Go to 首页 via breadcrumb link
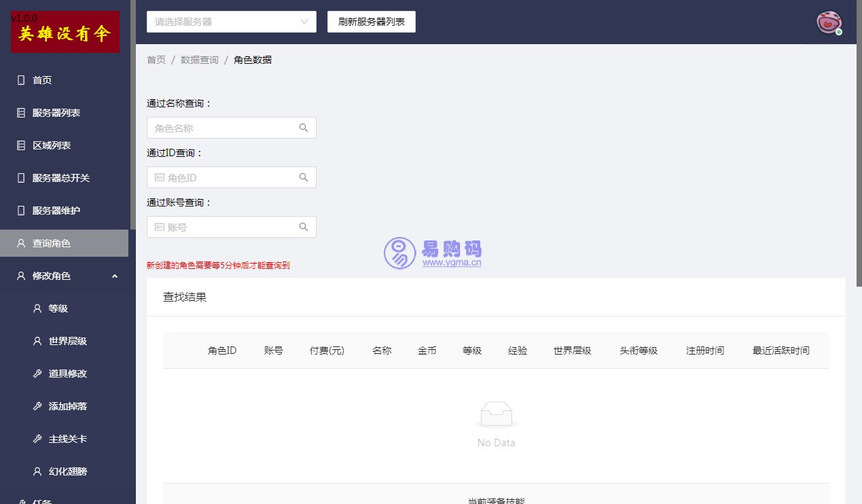862x504 pixels. pyautogui.click(x=156, y=60)
